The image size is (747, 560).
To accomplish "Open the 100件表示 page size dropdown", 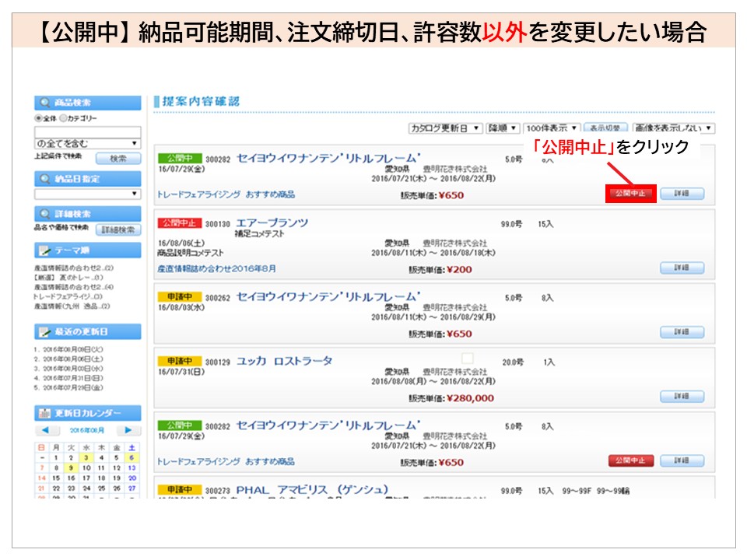I will coord(551,128).
